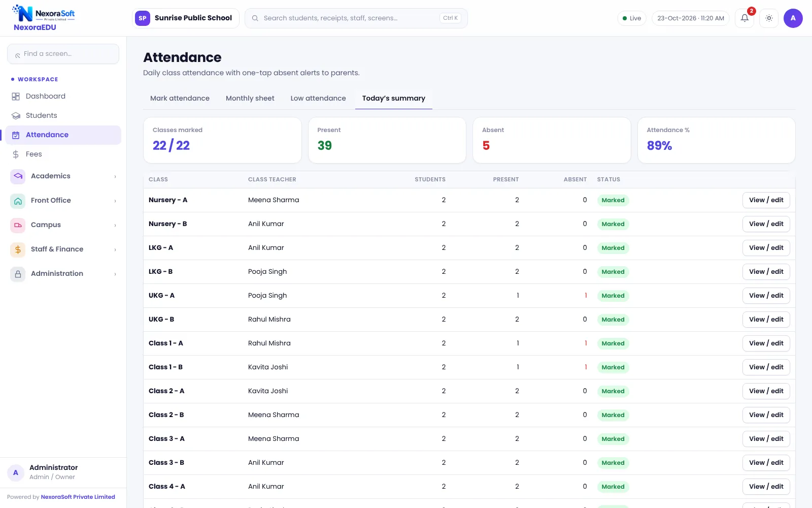Click the Academics section icon

(x=18, y=176)
